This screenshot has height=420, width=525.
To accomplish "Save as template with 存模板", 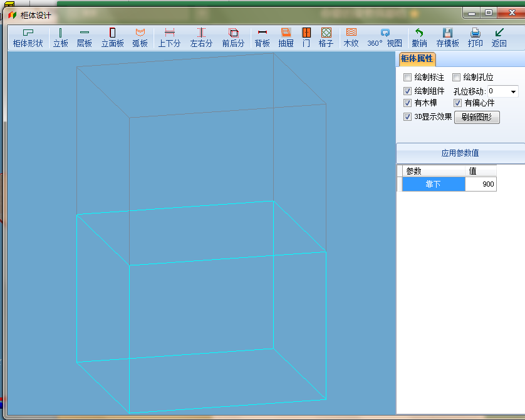I will [x=448, y=38].
